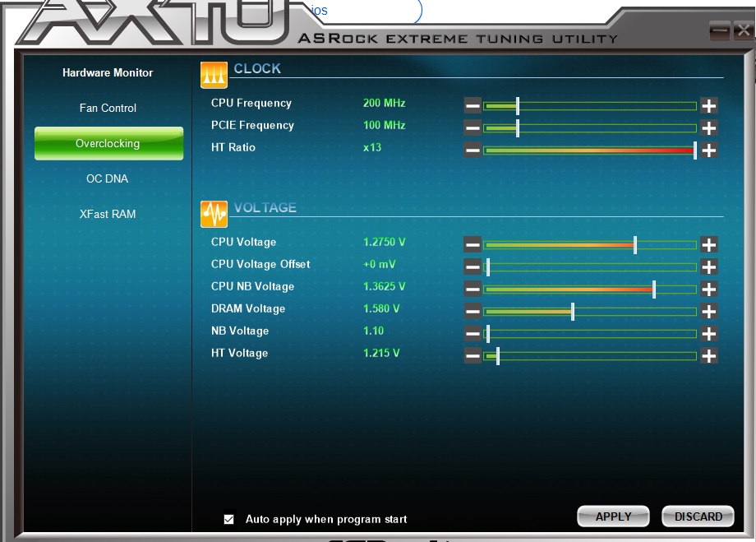Increase HT Voltage with plus button

tap(708, 355)
